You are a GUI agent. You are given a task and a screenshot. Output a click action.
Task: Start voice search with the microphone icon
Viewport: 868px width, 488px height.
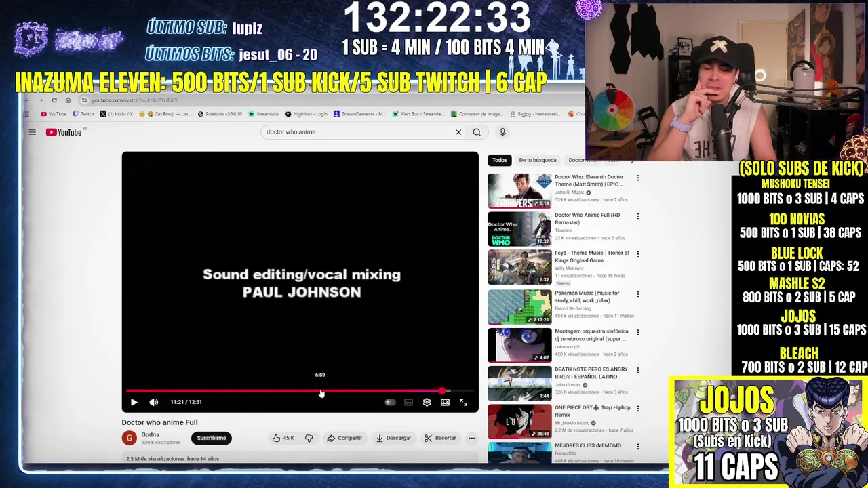(x=502, y=132)
